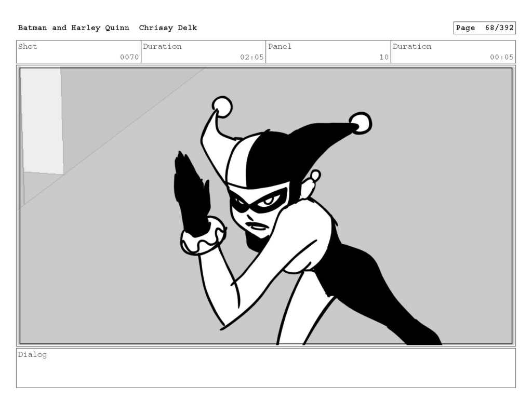
Task: Select the "Chrissy Delk" artist name
Action: pos(168,28)
